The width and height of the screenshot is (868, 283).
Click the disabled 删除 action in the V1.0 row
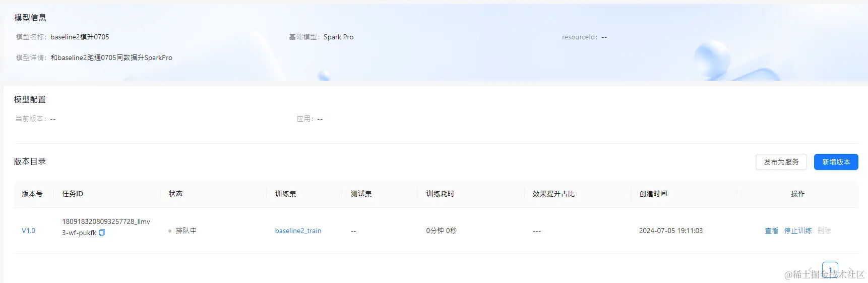(824, 231)
